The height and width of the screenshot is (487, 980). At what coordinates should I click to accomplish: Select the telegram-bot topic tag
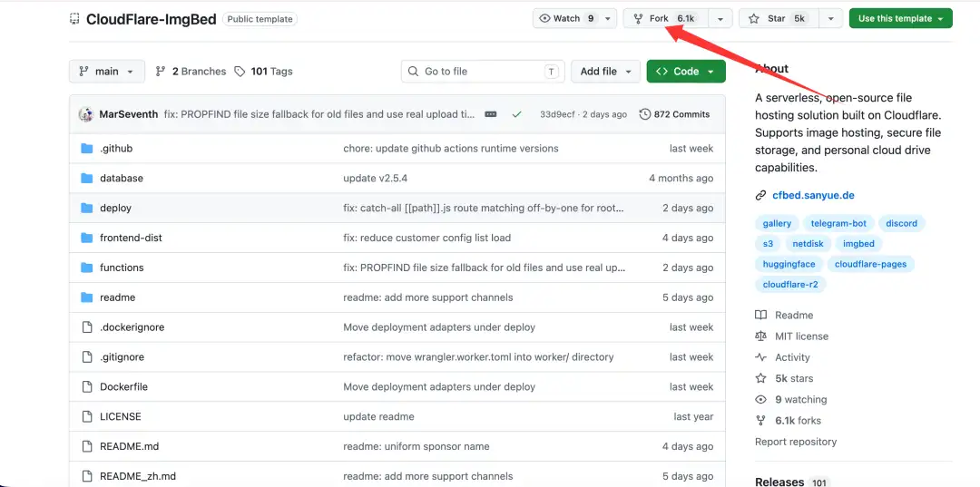click(838, 223)
